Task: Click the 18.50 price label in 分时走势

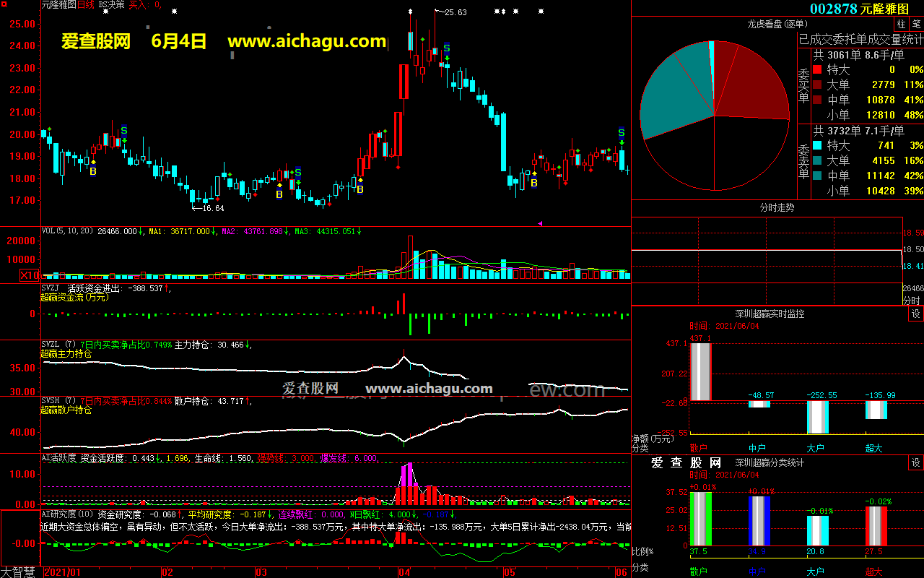Action: pyautogui.click(x=913, y=249)
